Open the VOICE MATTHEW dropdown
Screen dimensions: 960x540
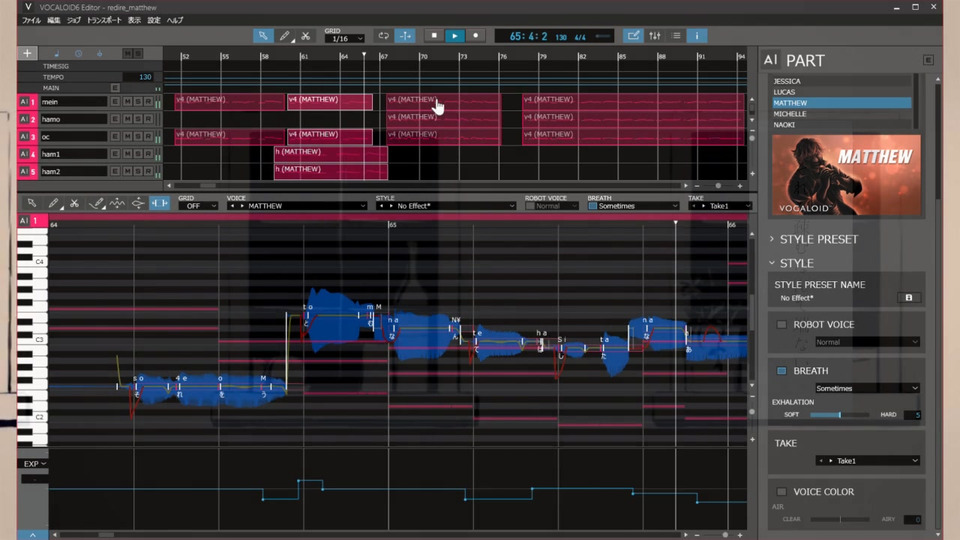click(x=297, y=206)
